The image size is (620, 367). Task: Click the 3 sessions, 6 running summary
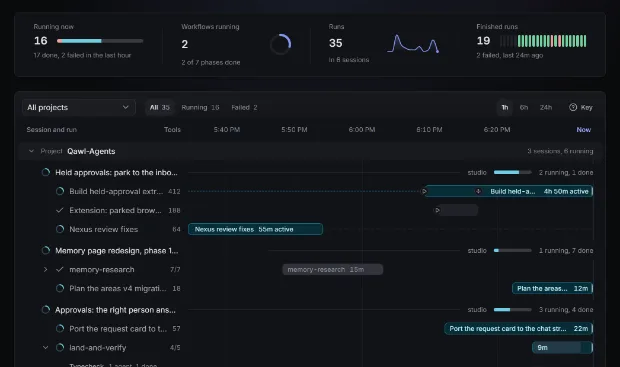[x=560, y=151]
